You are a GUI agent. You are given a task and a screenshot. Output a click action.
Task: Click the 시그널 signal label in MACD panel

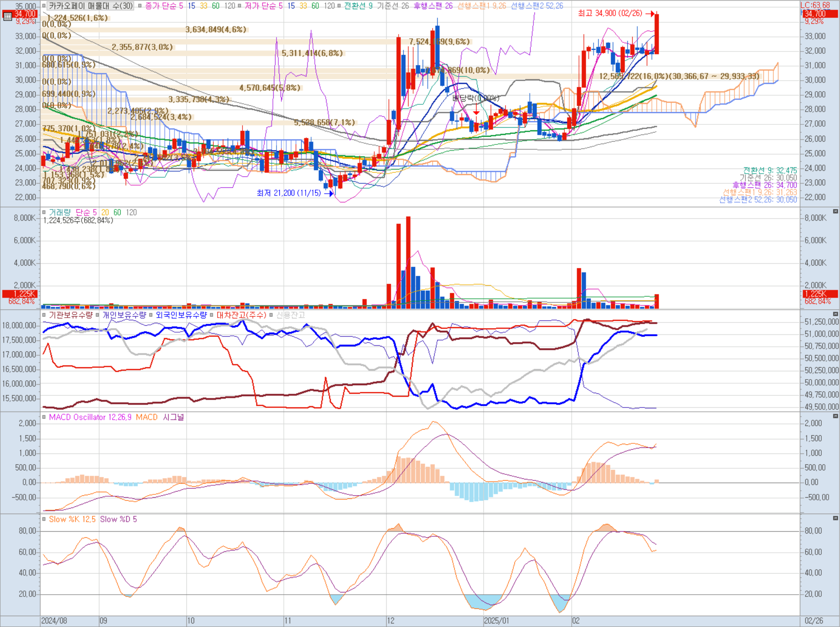pos(173,417)
